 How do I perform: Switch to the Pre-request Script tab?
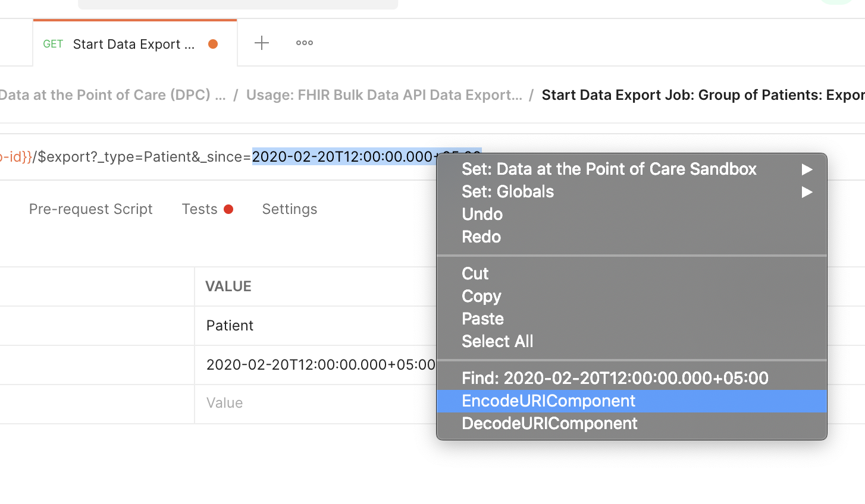[91, 209]
